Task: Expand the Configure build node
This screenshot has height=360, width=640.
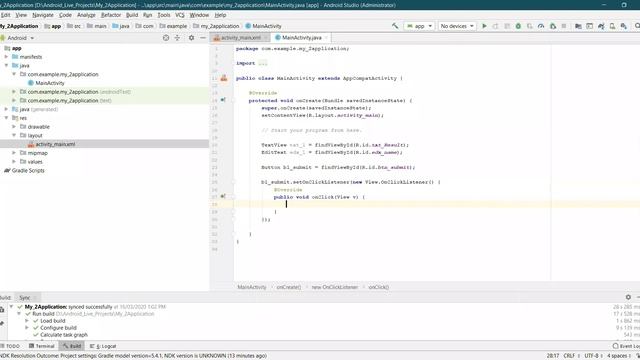Action: [27, 328]
